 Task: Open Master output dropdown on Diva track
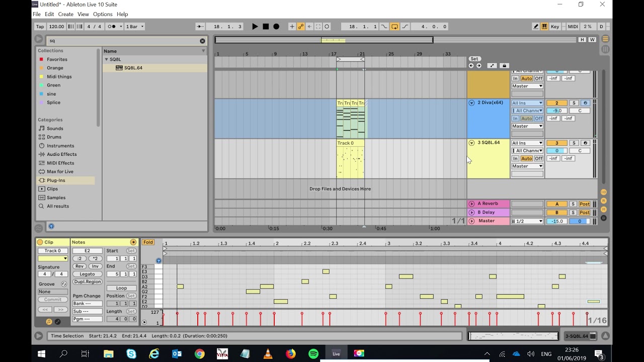[x=527, y=126]
